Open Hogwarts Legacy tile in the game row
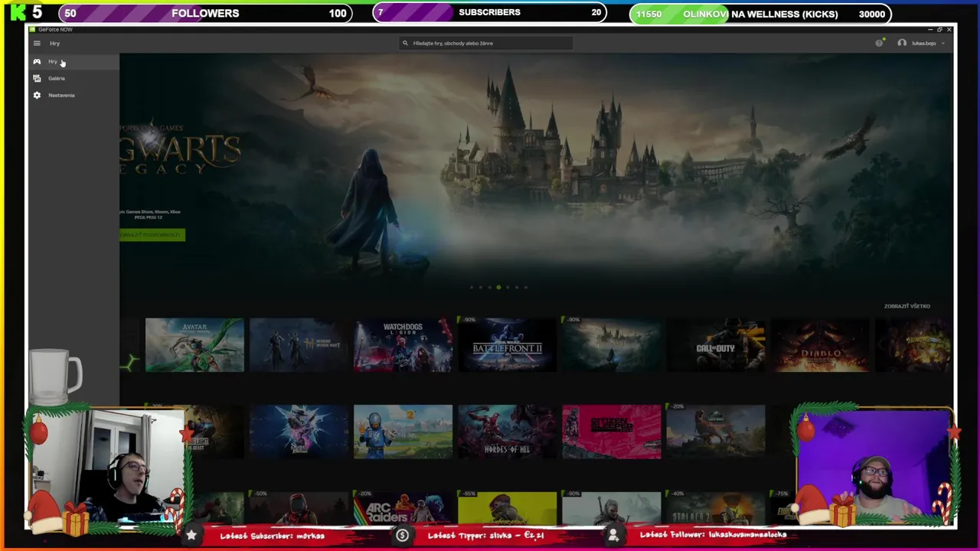The width and height of the screenshot is (980, 551). [611, 345]
